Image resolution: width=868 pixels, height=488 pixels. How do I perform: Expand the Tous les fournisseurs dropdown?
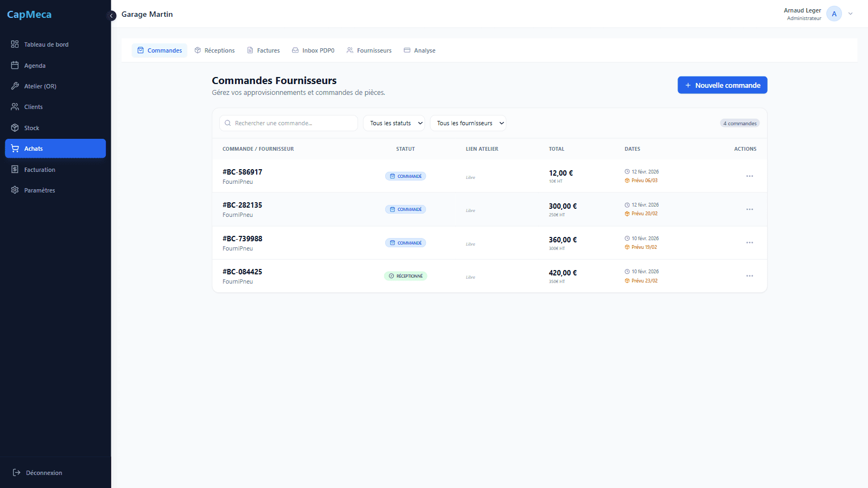click(x=468, y=123)
